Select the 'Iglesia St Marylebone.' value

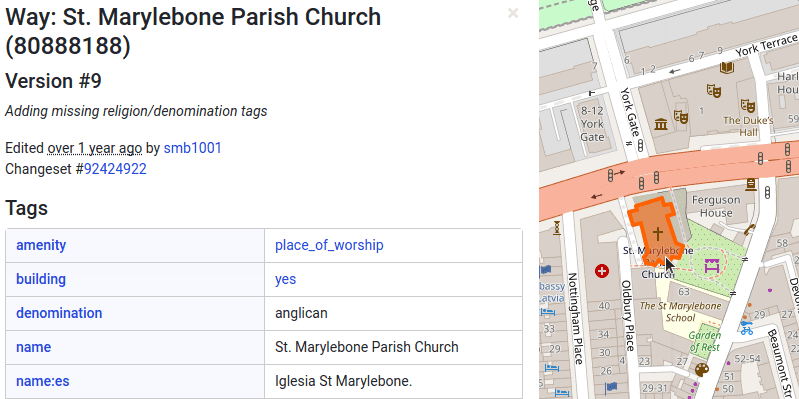pos(343,381)
